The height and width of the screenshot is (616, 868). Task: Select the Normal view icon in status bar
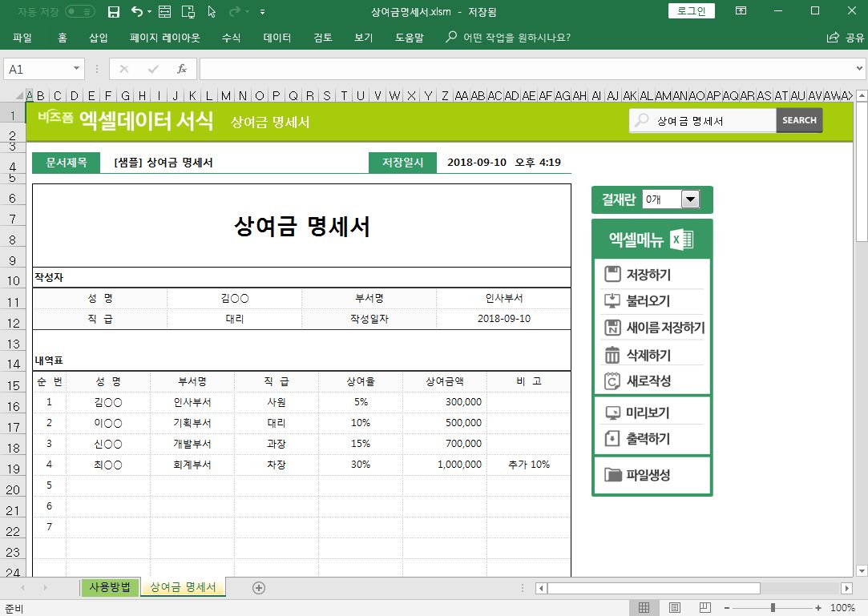pos(644,608)
